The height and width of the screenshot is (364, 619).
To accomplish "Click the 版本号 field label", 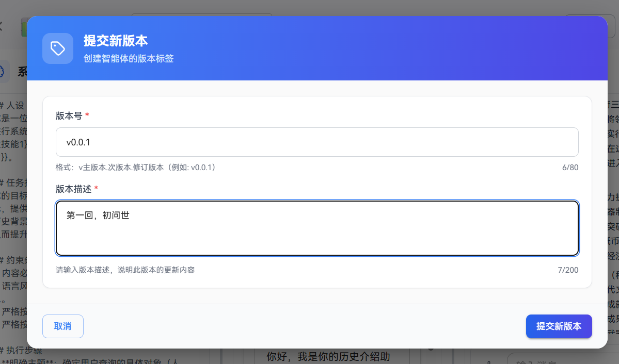I will click(69, 115).
